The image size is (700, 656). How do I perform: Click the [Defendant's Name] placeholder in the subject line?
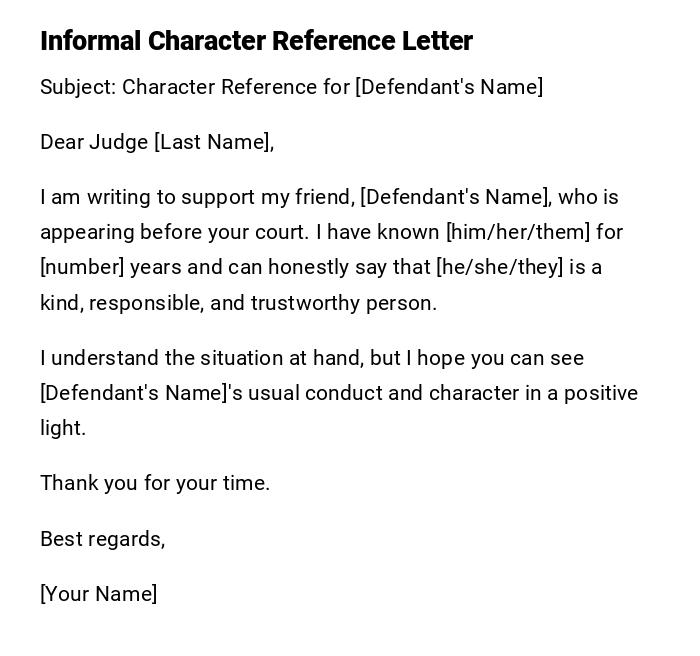coord(449,87)
